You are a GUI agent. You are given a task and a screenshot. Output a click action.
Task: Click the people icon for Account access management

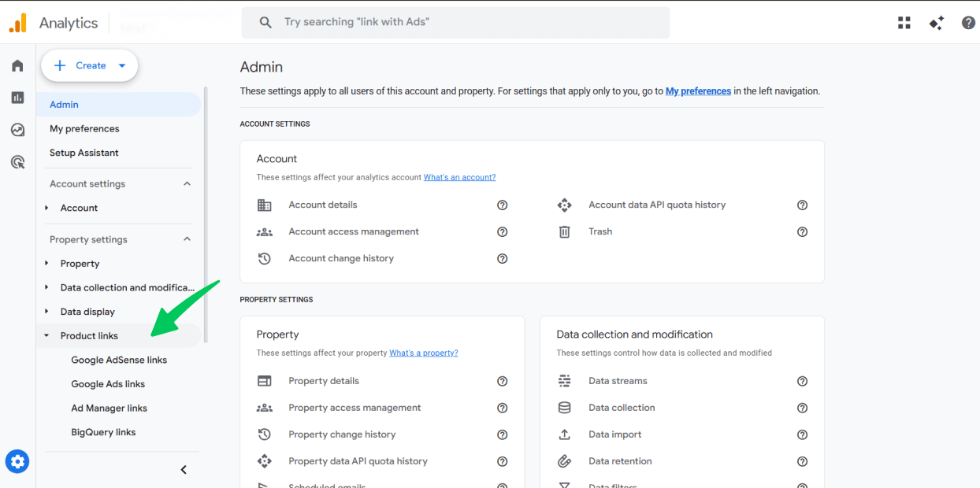pos(265,232)
